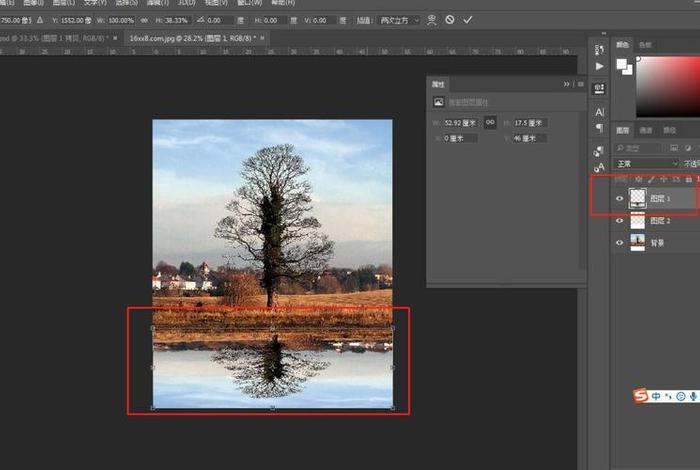The height and width of the screenshot is (470, 700).
Task: Toggle the pixel layer filter icon
Action: coord(674,148)
